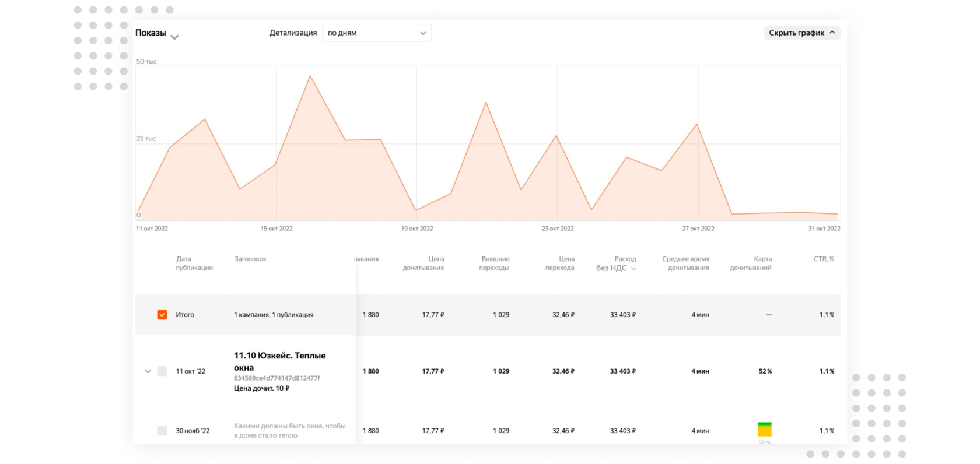Click Скрыть график button

click(802, 33)
